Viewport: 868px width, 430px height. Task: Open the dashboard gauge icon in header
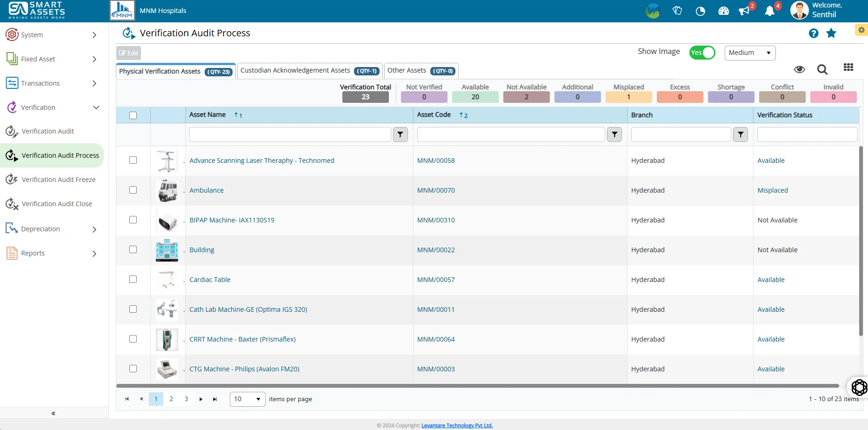click(x=723, y=11)
